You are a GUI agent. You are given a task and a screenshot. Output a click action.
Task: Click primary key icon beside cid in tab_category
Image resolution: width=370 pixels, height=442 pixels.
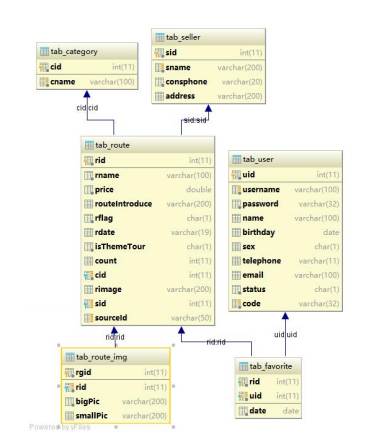(x=44, y=67)
